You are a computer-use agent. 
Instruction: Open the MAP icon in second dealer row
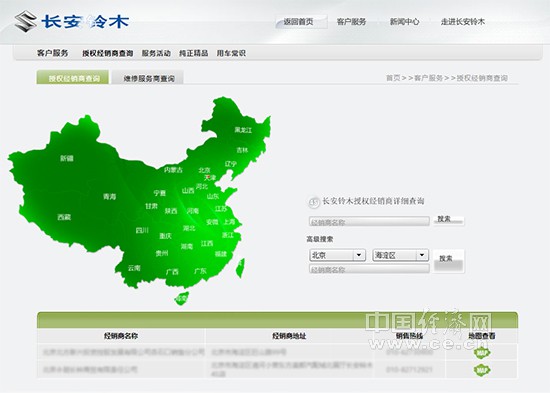[482, 369]
